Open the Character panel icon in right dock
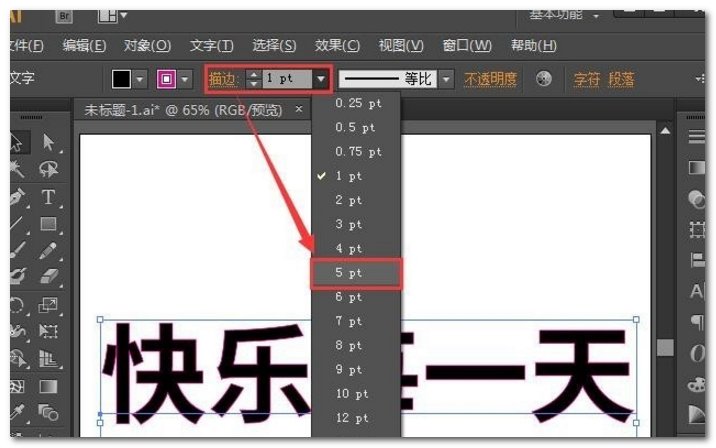Viewport: 716px width, 448px height. pyautogui.click(x=696, y=291)
